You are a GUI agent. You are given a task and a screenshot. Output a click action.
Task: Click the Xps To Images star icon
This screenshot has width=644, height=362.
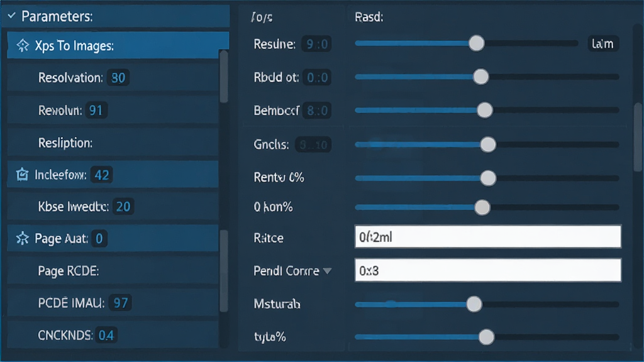[23, 45]
